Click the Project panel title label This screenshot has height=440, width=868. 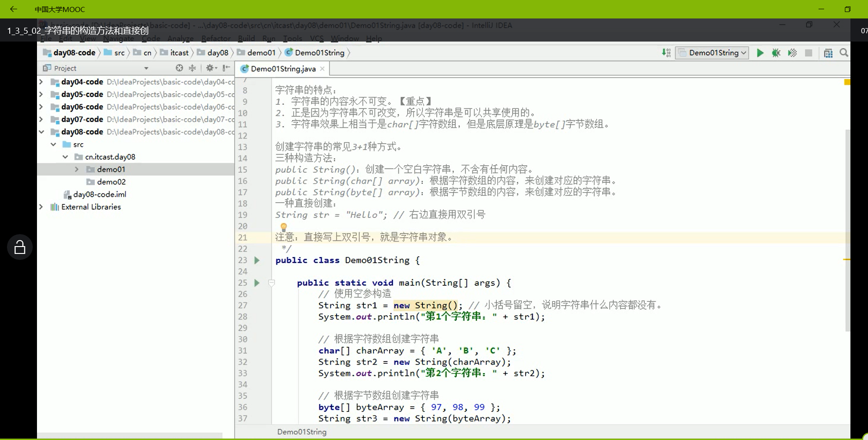pos(65,68)
